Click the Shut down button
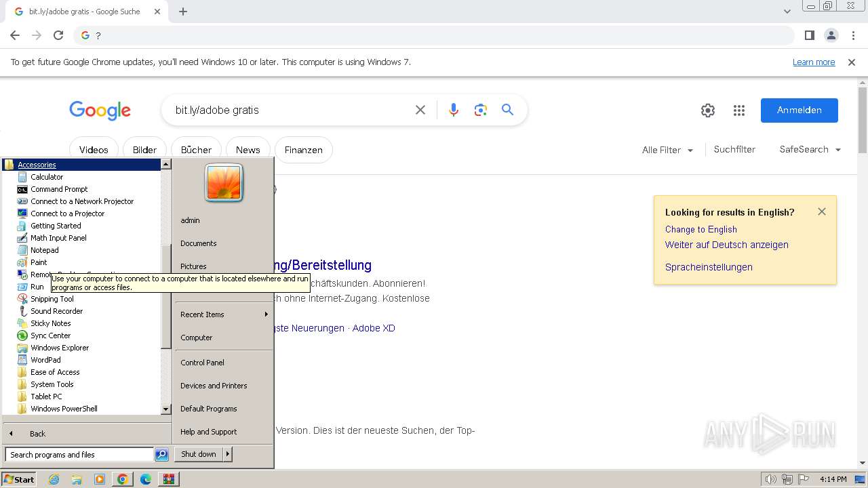This screenshot has height=488, width=868. [199, 454]
